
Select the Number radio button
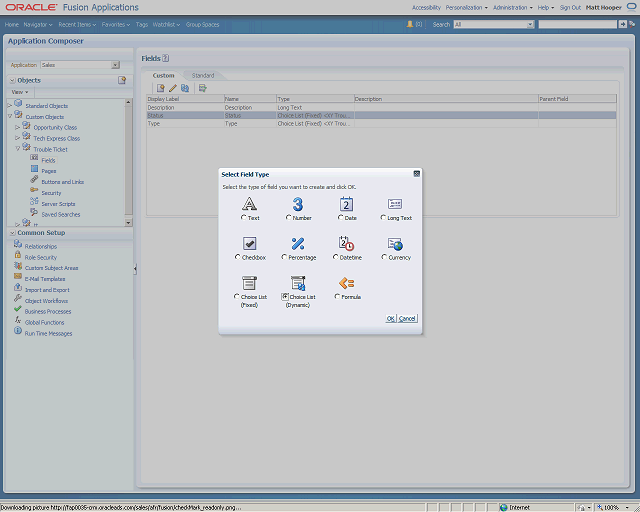coord(289,218)
